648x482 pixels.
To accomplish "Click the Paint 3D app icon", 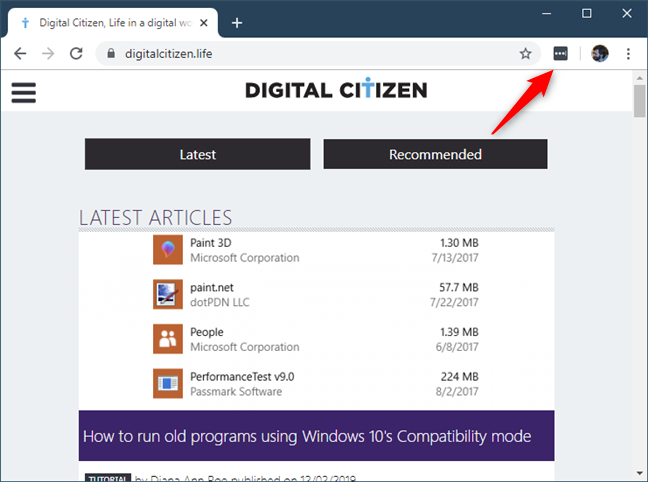I will click(x=168, y=250).
